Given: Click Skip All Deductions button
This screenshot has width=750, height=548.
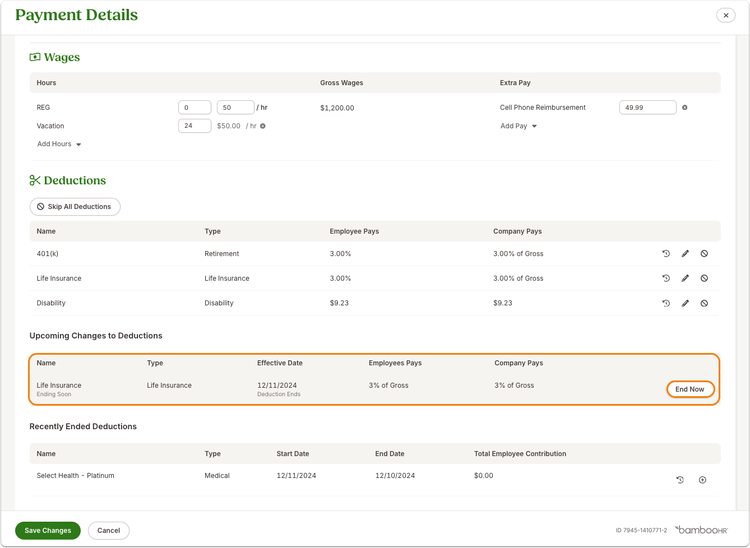Looking at the screenshot, I should (x=75, y=207).
